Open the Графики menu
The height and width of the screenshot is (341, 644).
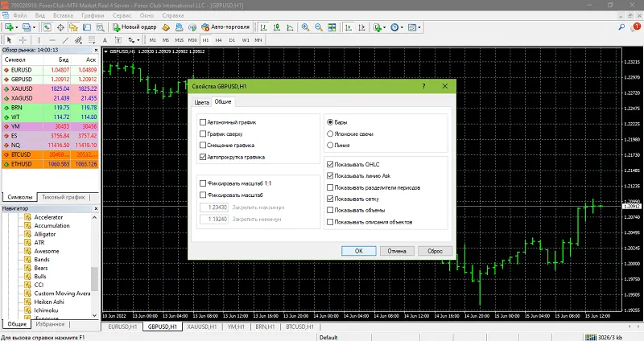coord(93,15)
